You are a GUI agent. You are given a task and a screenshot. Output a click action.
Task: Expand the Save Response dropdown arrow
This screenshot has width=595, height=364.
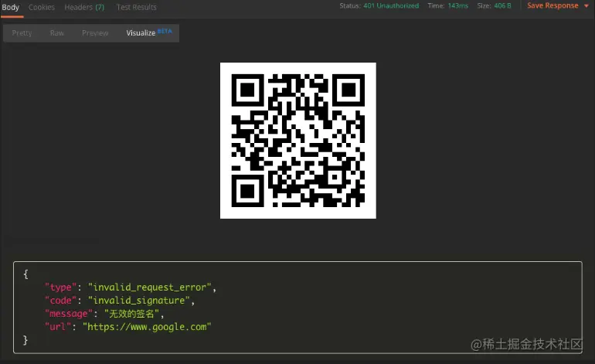coord(586,6)
